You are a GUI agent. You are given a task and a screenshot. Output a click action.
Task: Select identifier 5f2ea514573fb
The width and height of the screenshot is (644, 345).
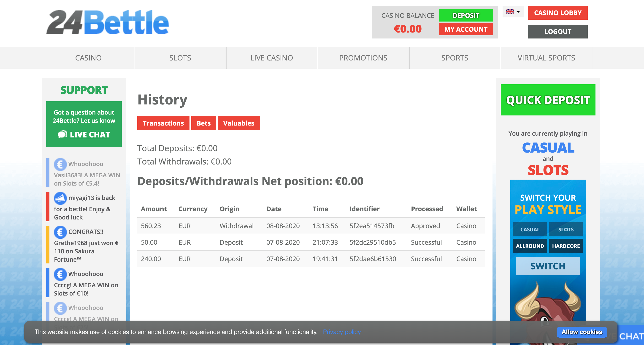(x=372, y=226)
